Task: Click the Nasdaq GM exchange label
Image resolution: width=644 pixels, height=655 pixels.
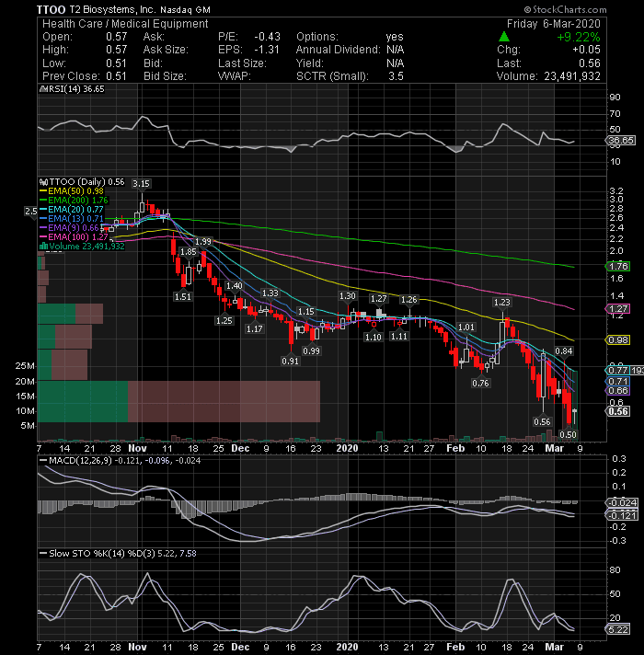Action: tap(186, 9)
